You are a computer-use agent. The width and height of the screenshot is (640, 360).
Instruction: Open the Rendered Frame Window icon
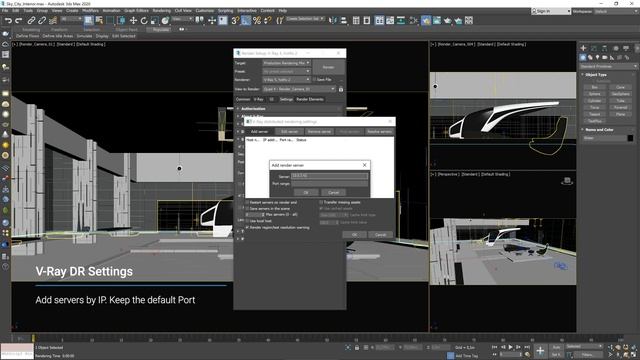tap(437, 20)
